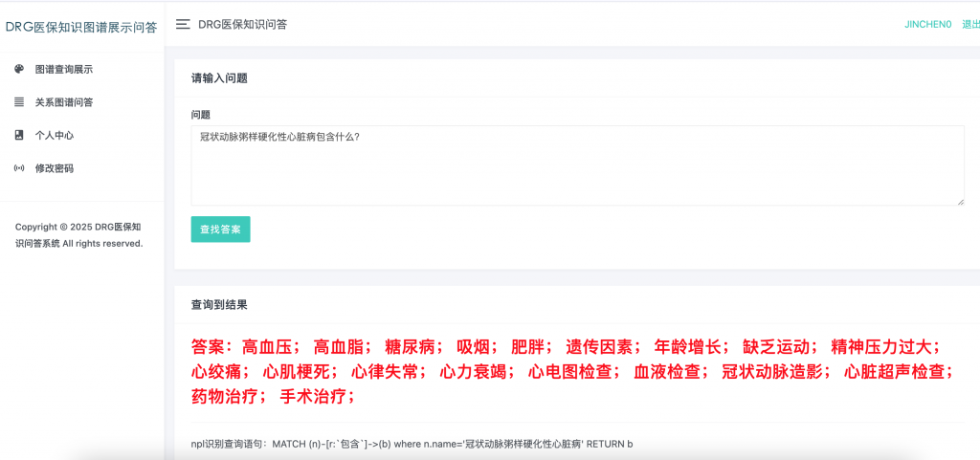
Task: Click the 查找答案 button
Action: tap(221, 230)
